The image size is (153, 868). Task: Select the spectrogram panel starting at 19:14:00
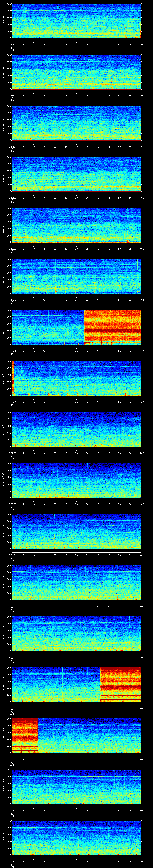[x=77, y=21]
